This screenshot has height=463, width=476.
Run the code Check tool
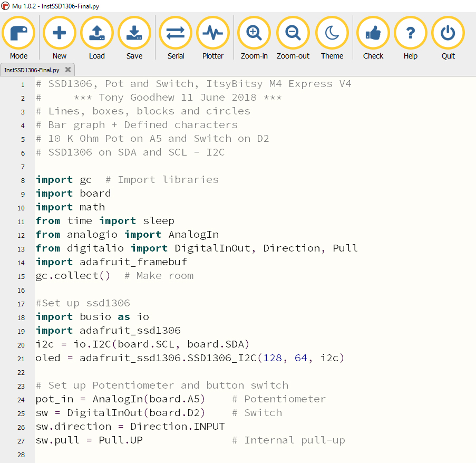(x=373, y=32)
